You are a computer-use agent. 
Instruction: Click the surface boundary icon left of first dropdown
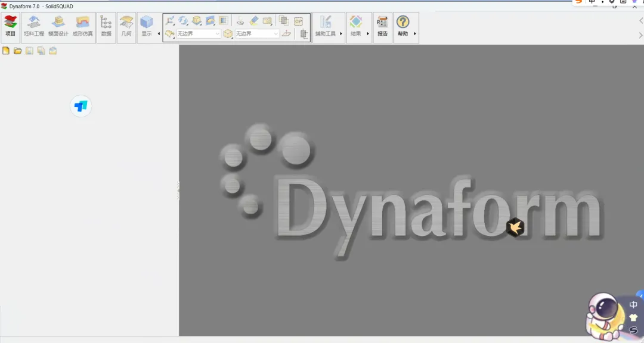[169, 33]
